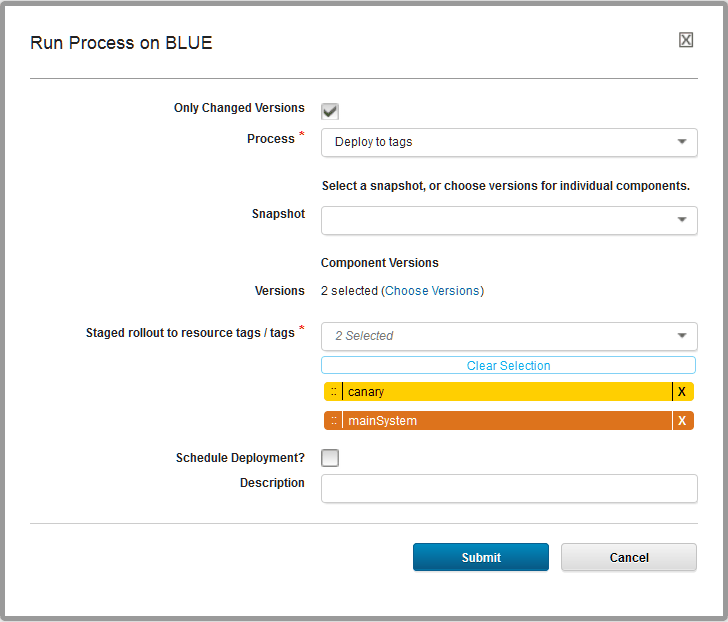
Task: Click the Snapshot dropdown arrow
Action: 681,220
